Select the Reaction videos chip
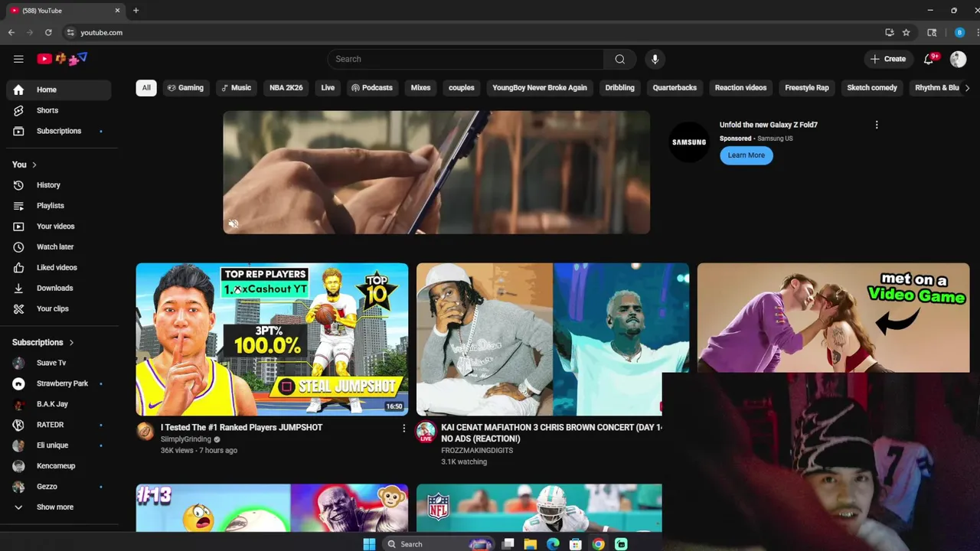Viewport: 980px width, 551px height. (x=740, y=88)
